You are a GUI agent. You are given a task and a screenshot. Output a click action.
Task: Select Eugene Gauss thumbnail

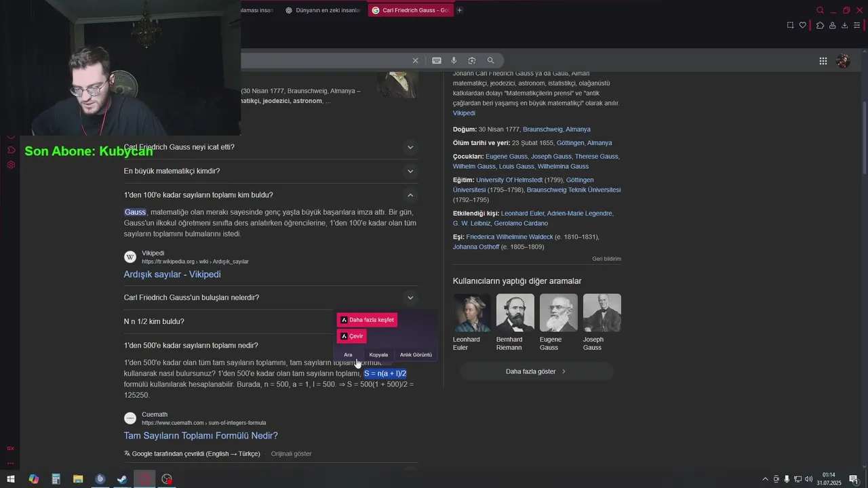(x=558, y=312)
